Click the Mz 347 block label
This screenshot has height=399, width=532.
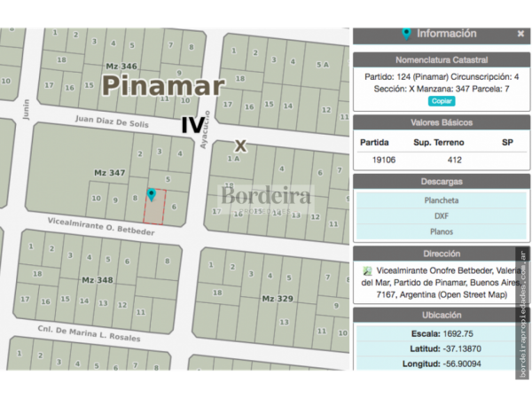click(109, 172)
